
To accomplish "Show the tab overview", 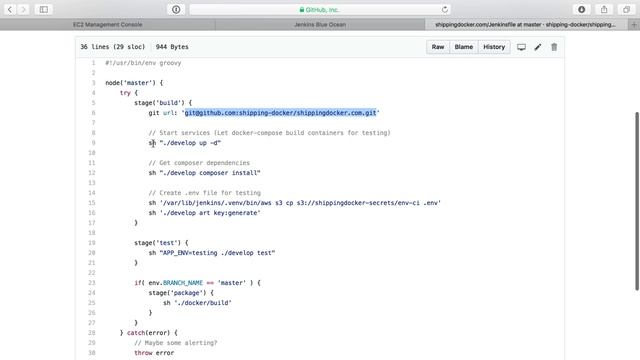I will tap(627, 9).
